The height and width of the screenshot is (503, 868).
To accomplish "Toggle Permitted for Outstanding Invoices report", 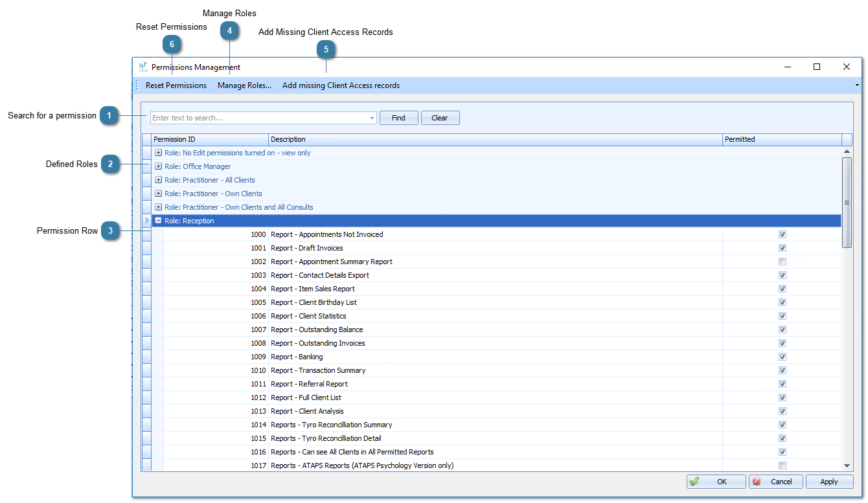I will [782, 343].
